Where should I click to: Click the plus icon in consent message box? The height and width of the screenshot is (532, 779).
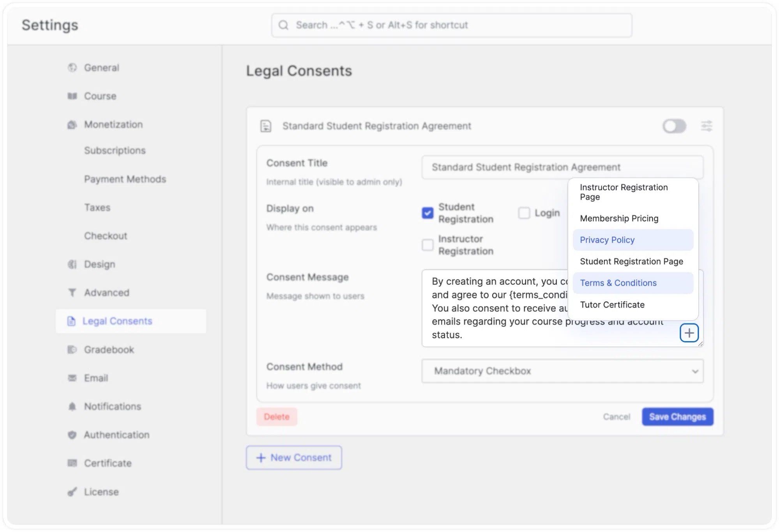tap(689, 333)
